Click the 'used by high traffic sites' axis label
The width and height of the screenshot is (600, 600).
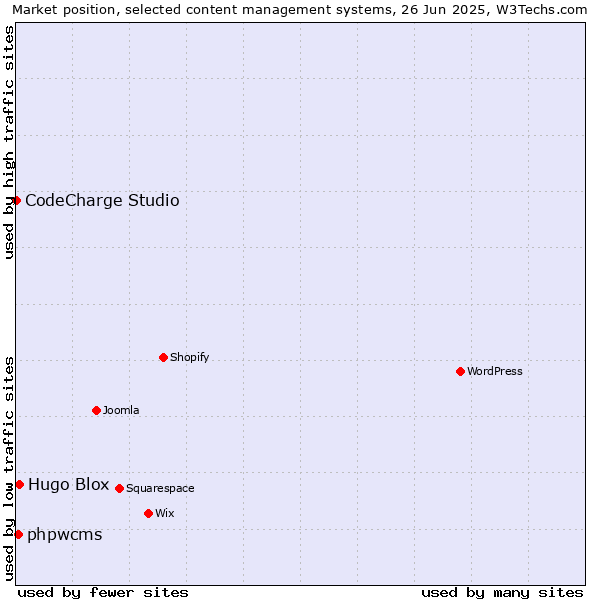click(x=8, y=142)
